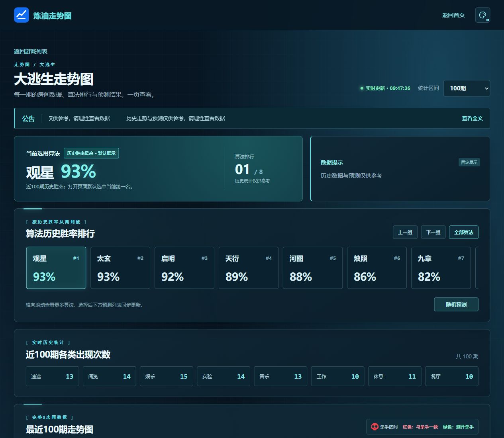Select the 天衍 #4 algorithm card
504x438 pixels.
(x=249, y=268)
